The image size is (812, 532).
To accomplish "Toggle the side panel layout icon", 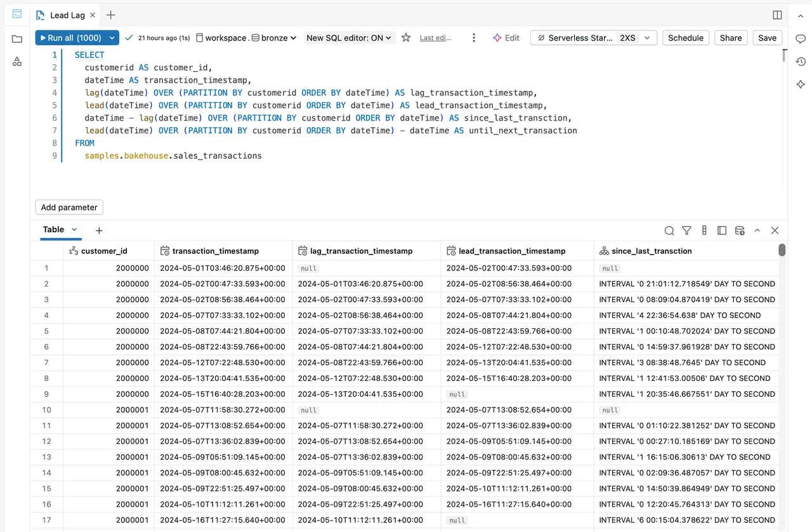I will (778, 15).
